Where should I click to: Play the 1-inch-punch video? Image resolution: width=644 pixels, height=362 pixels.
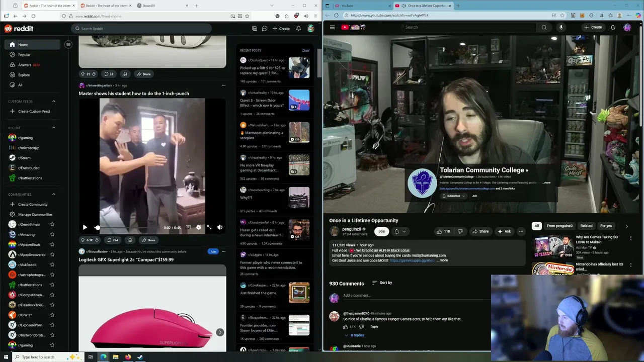coord(85,228)
